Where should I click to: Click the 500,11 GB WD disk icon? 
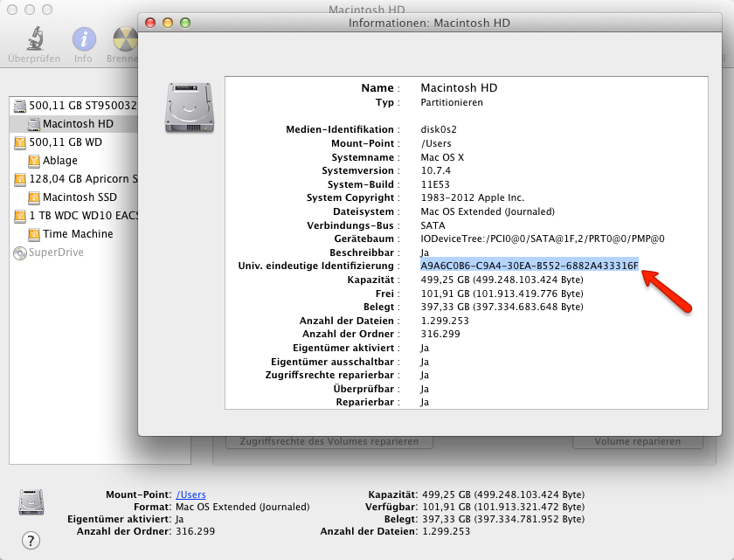pyautogui.click(x=20, y=142)
